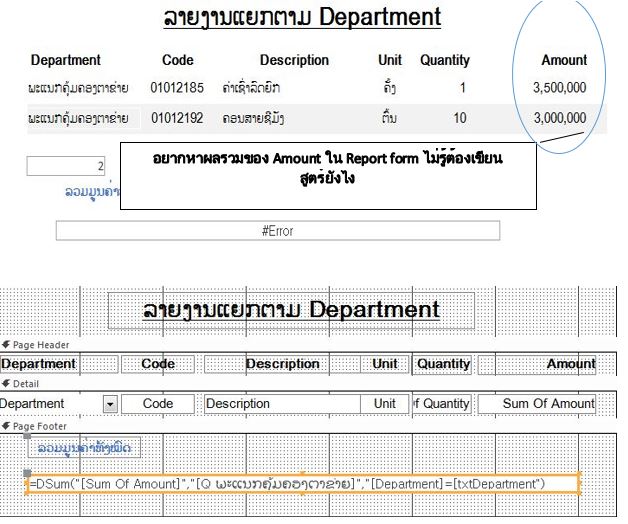This screenshot has width=628, height=524.
Task: Click the move handle of the DSum text box
Action: pos(27,472)
